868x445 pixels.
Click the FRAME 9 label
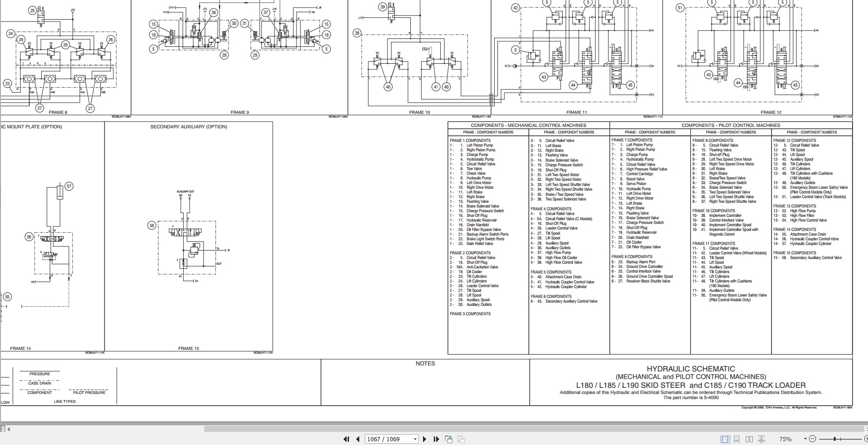coord(240,112)
